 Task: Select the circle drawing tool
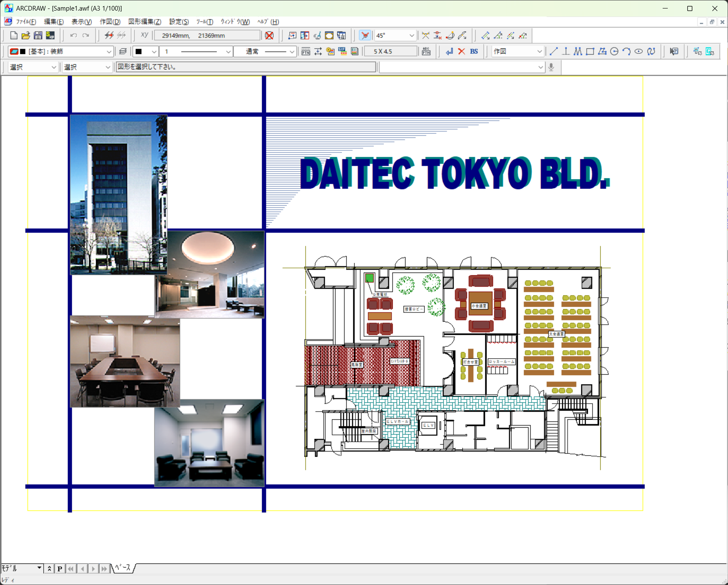point(614,51)
